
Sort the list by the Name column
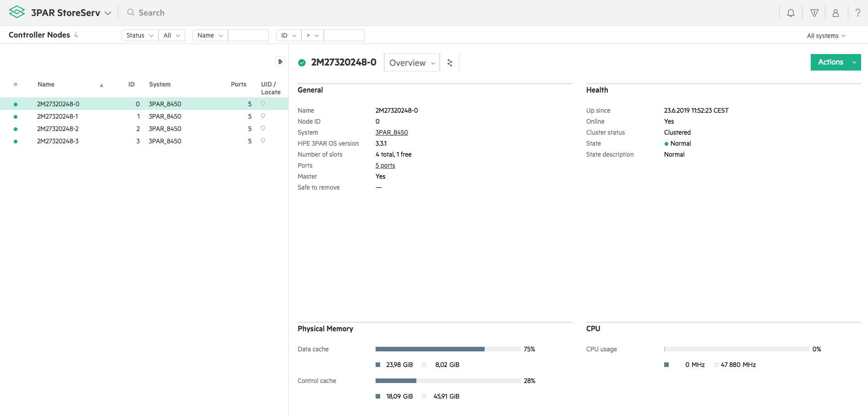[46, 84]
